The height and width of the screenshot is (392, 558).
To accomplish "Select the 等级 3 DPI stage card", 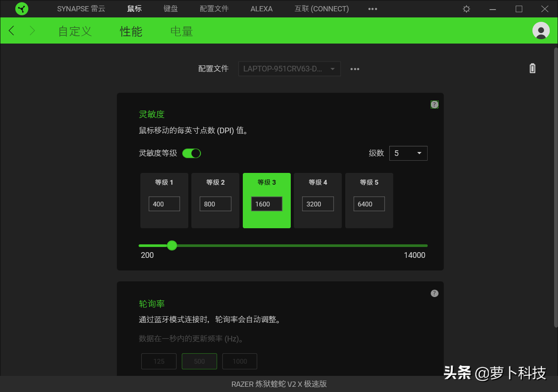I will pos(267,200).
